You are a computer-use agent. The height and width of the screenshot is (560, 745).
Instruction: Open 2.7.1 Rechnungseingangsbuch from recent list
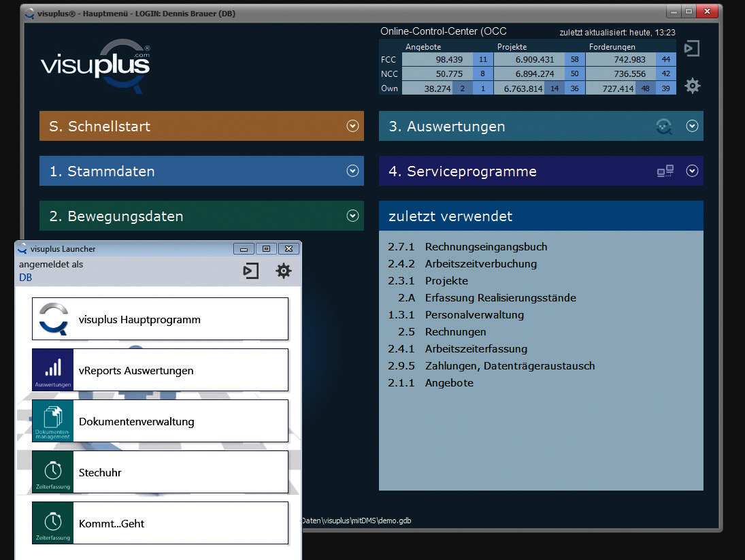(x=467, y=246)
